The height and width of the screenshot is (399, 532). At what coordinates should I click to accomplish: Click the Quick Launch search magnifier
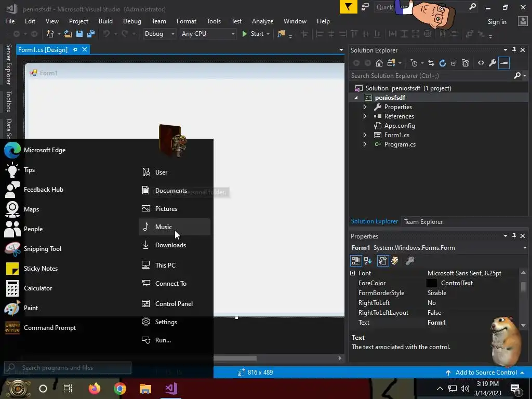click(472, 7)
